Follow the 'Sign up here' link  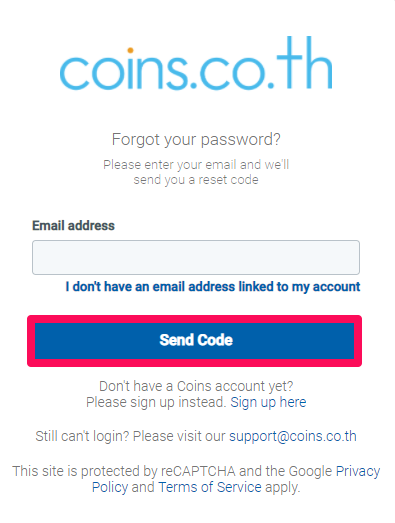pyautogui.click(x=268, y=402)
